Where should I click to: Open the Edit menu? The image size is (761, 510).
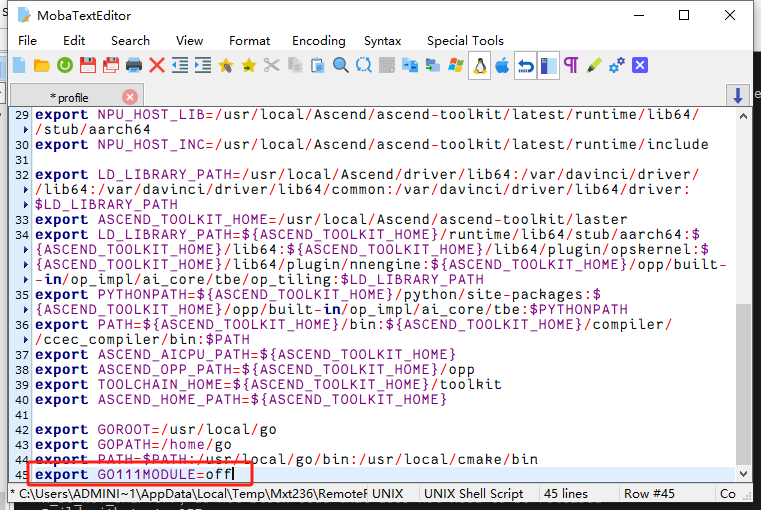click(x=74, y=41)
